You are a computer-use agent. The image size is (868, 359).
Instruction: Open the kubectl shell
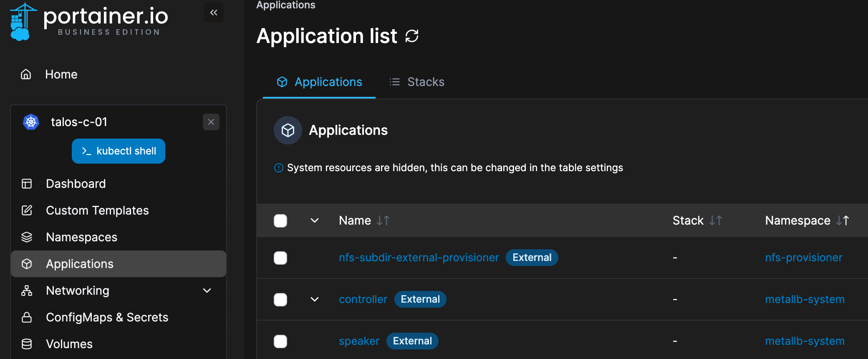tap(119, 151)
